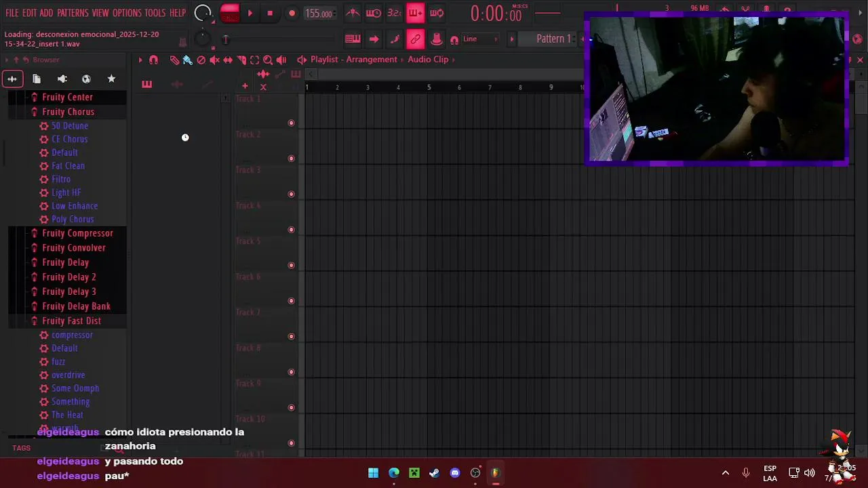The width and height of the screenshot is (868, 488).
Task: Select the Zoom magnifier tool
Action: point(268,60)
